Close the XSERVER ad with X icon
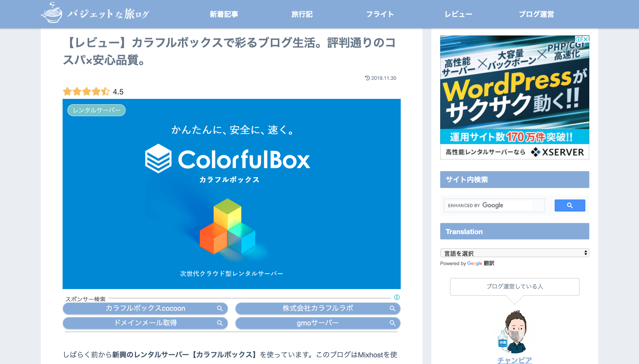 click(586, 39)
